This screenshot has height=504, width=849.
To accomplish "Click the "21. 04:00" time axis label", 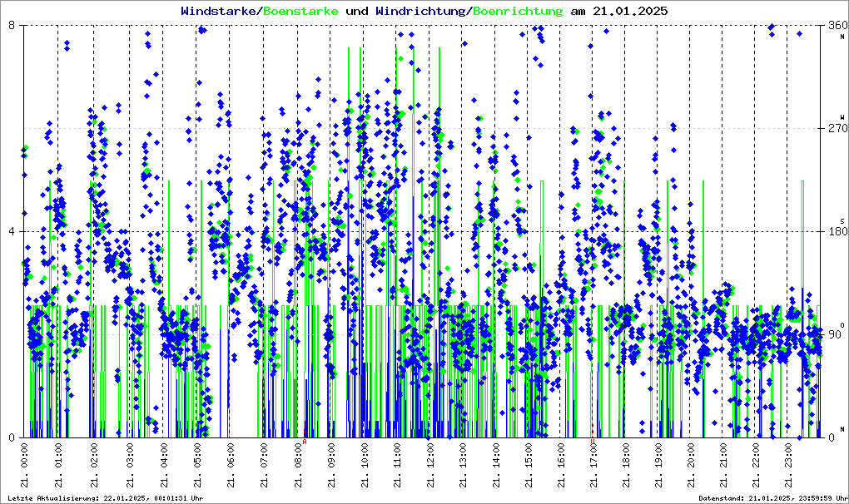I will [x=163, y=465].
